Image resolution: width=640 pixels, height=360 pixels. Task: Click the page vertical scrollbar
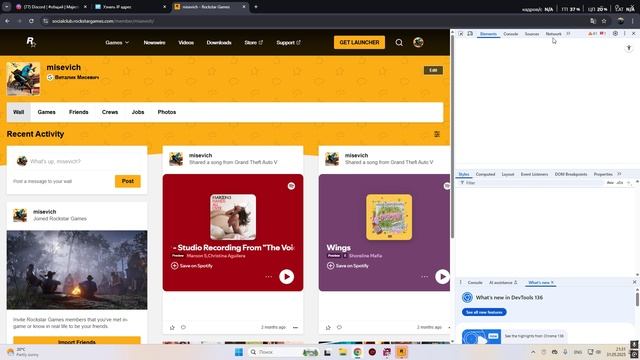452,135
